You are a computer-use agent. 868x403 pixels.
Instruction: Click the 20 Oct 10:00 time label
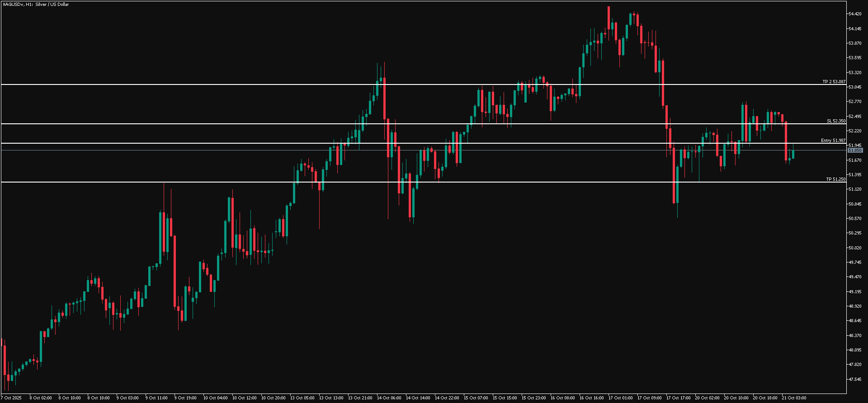[x=736, y=398]
